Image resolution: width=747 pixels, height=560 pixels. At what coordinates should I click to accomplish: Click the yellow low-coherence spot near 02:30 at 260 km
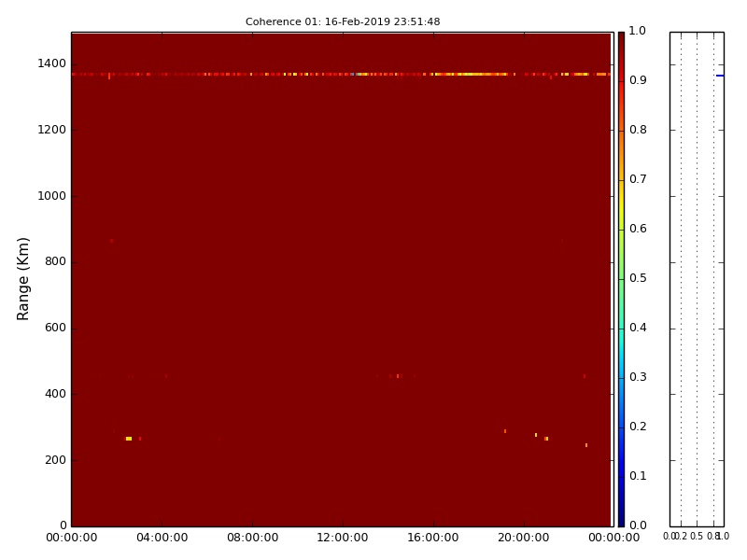point(129,439)
